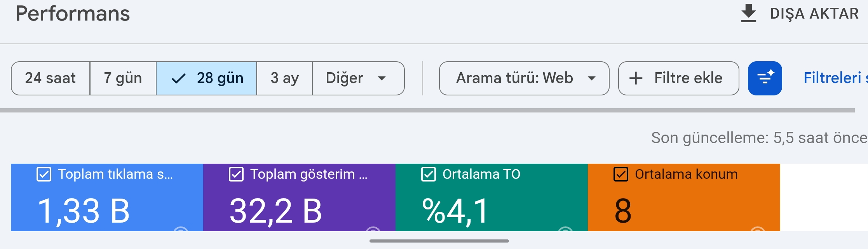The height and width of the screenshot is (249, 868).
Task: Click help icon on Ortalama konum card
Action: point(757,229)
